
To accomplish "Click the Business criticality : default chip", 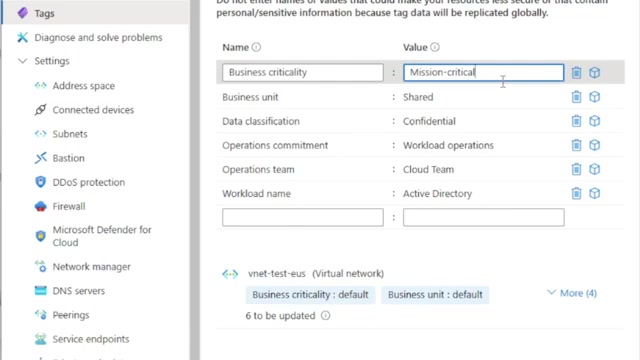I will 310,295.
